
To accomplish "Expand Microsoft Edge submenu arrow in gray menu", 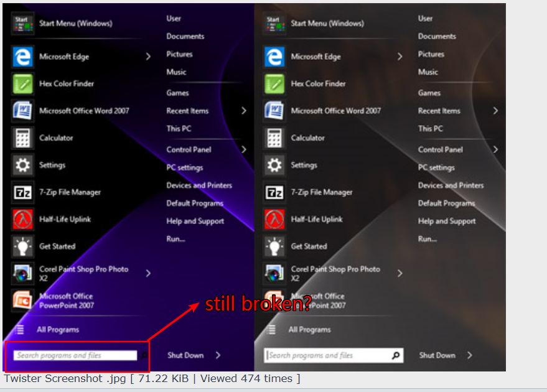I will click(400, 57).
